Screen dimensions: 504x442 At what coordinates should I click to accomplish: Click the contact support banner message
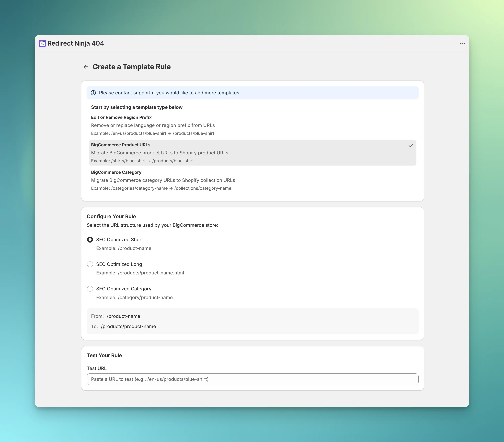click(x=170, y=93)
